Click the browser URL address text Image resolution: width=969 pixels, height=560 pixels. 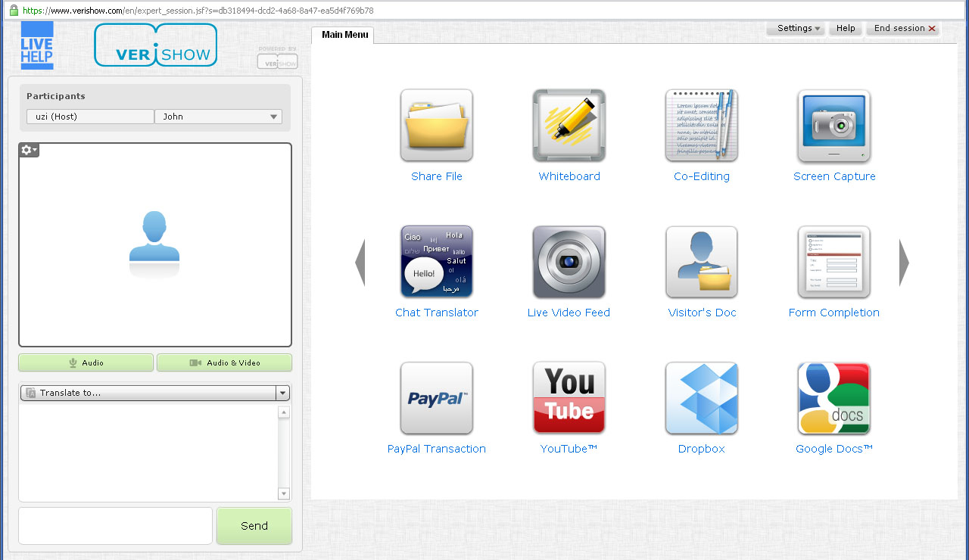click(198, 11)
